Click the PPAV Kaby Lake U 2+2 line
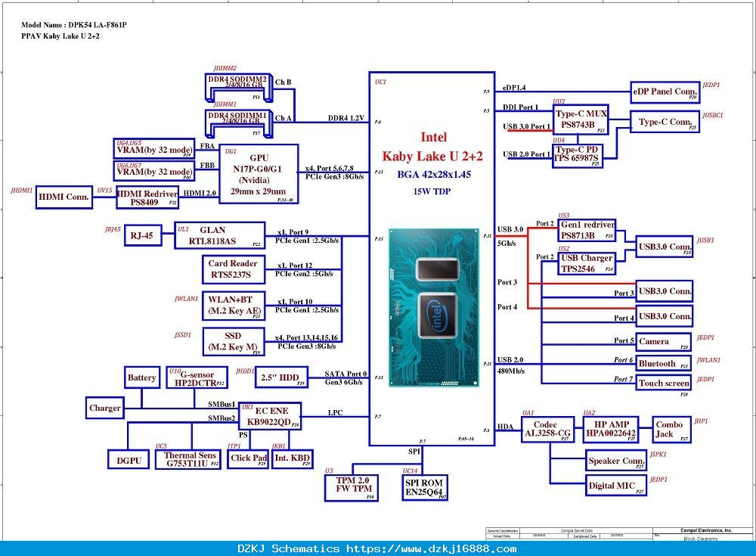This screenshot has height=556, width=756. (x=60, y=36)
